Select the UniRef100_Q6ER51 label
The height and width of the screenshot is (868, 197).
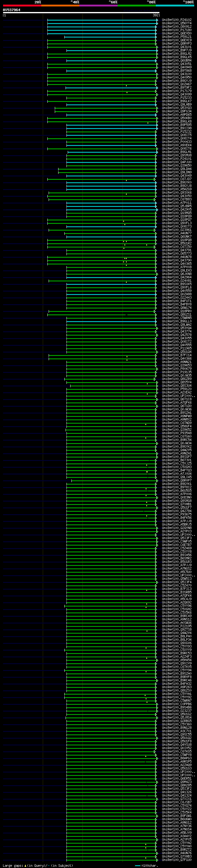[x=176, y=778]
